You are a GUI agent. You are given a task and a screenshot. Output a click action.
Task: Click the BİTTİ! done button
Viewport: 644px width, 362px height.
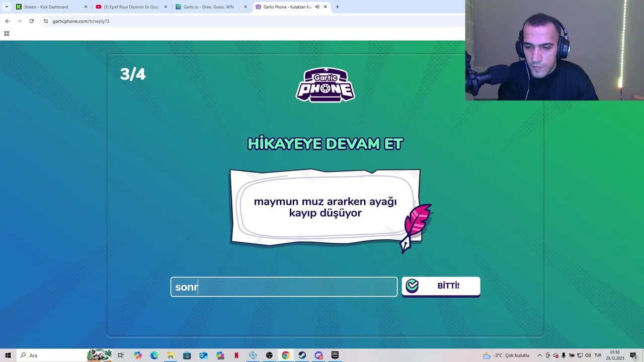coord(441,286)
